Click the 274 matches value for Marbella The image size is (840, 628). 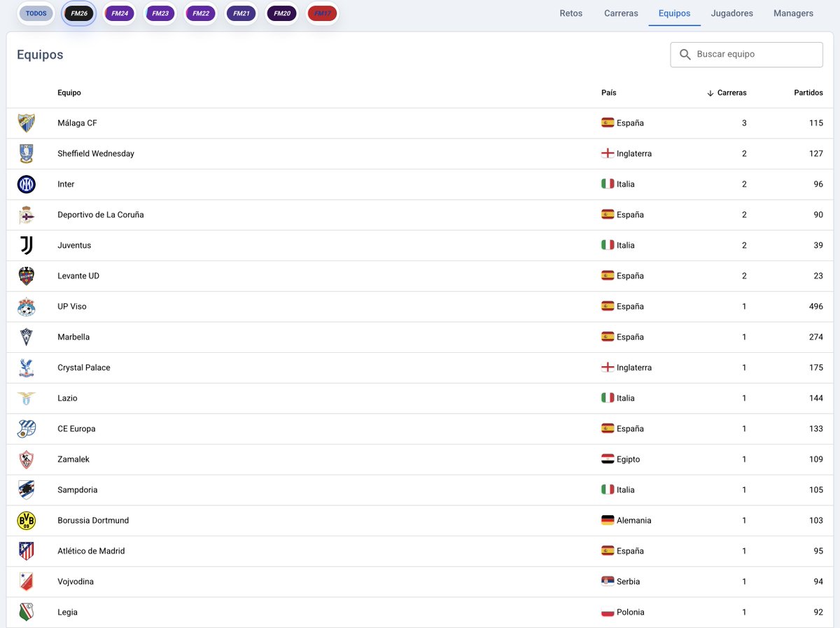tap(815, 337)
